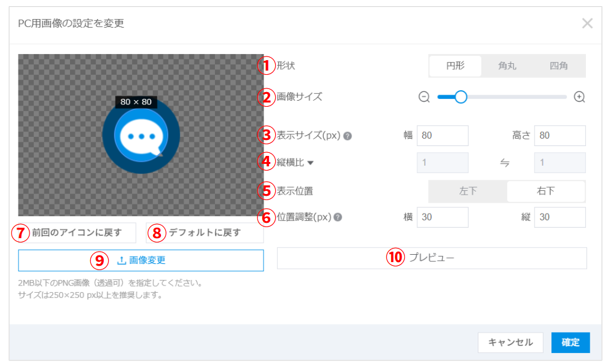This screenshot has width=608, height=364.
Task: Set display position to 右下
Action: coord(545,191)
